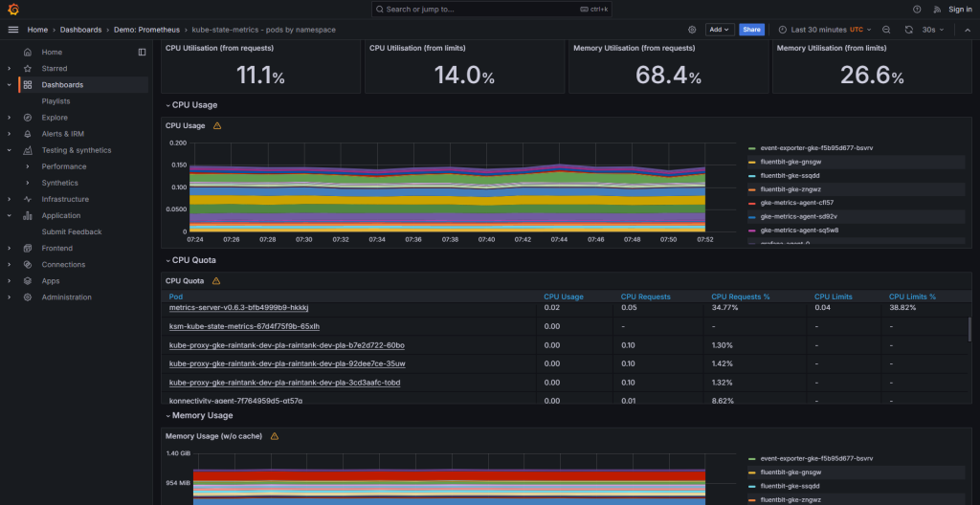
Task: Sort by CPU Requects % column header
Action: click(x=740, y=296)
